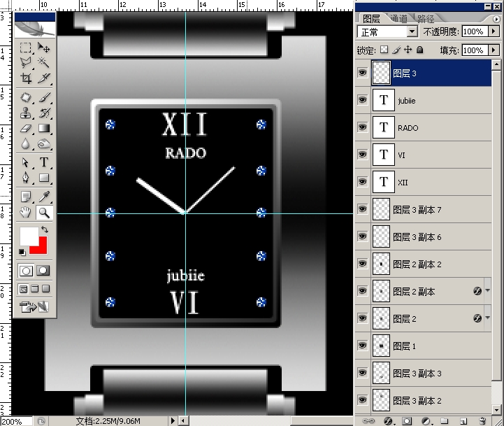Select the Brush tool
This screenshot has width=504, height=426.
coord(44,97)
